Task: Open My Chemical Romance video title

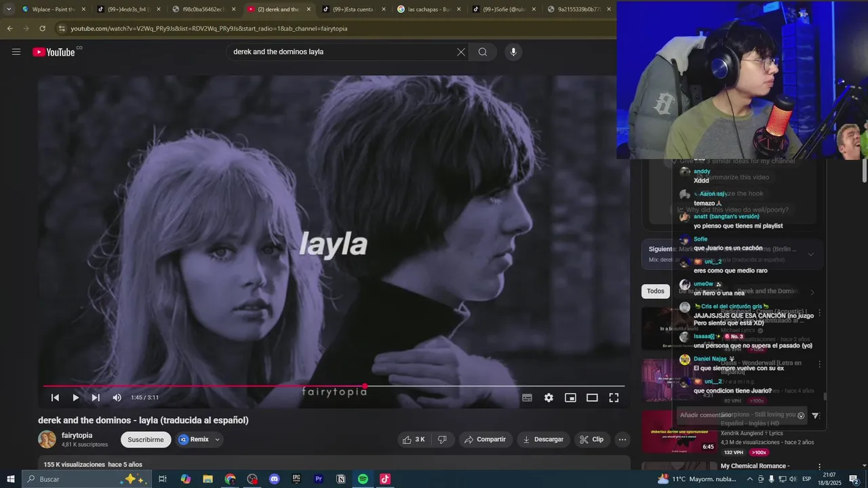Action: coord(755,466)
